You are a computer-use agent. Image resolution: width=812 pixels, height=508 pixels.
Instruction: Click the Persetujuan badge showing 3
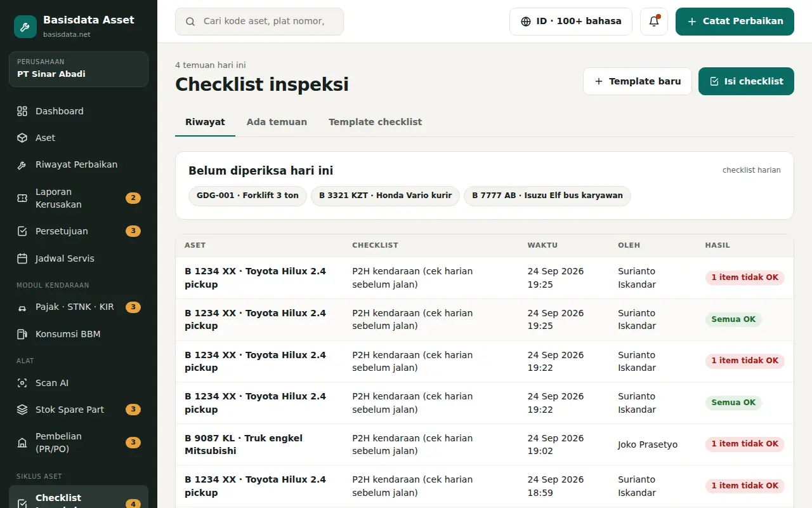tap(133, 231)
